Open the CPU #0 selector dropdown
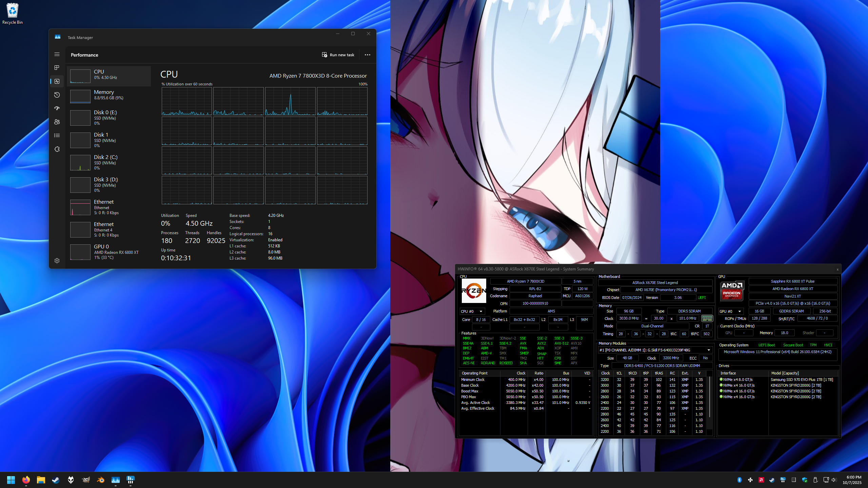868x488 pixels. [472, 311]
